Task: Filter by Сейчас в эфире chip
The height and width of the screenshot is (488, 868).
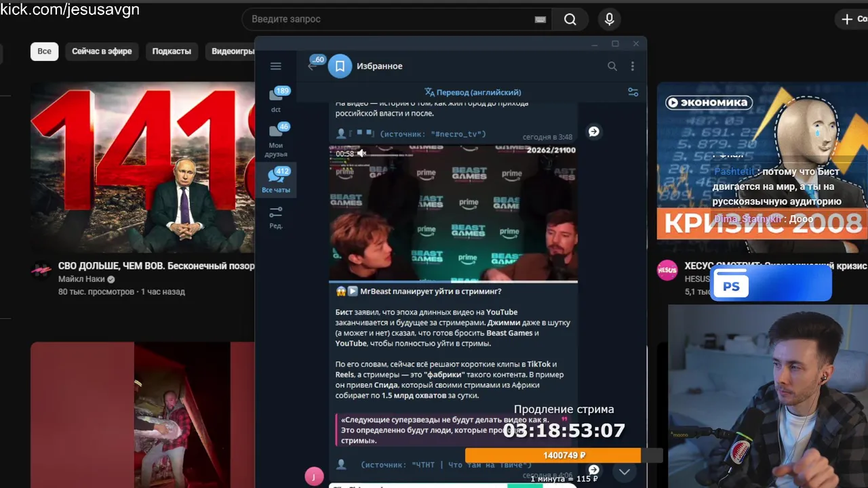Action: pyautogui.click(x=102, y=52)
